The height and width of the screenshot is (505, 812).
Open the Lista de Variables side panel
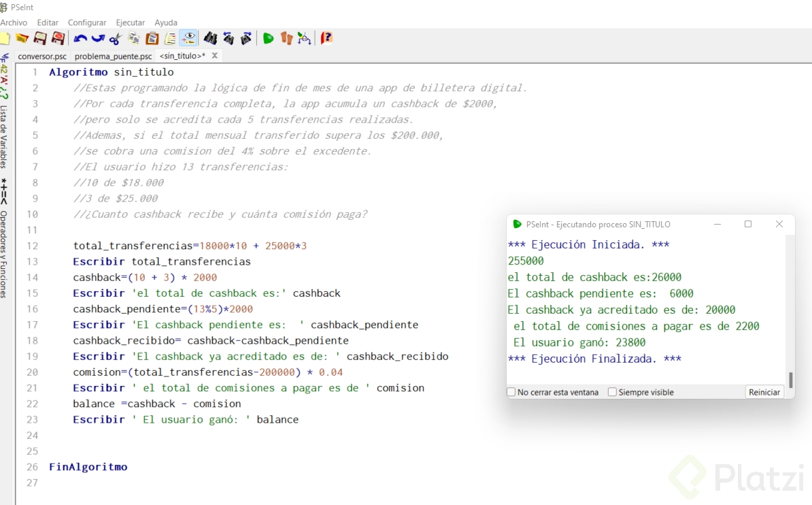(x=4, y=137)
